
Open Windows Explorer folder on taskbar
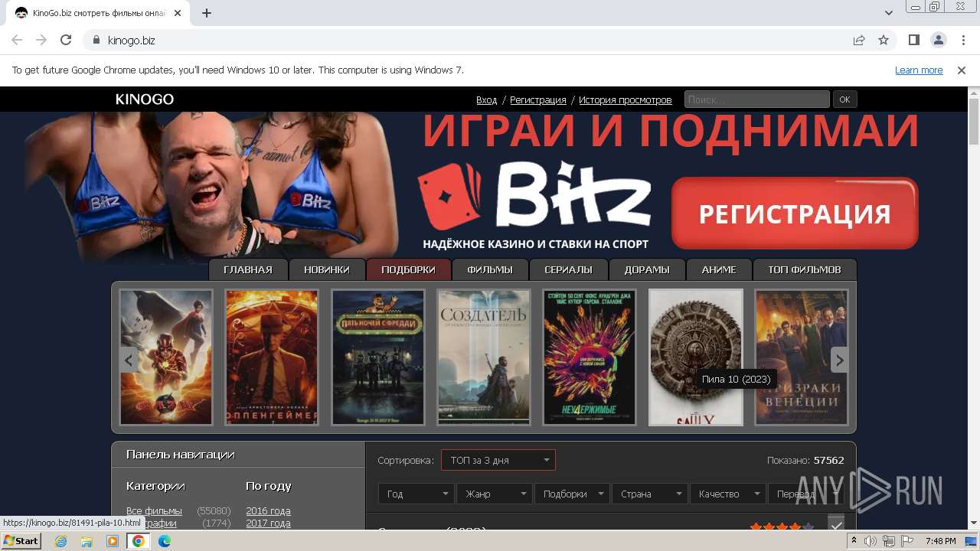pyautogui.click(x=87, y=541)
